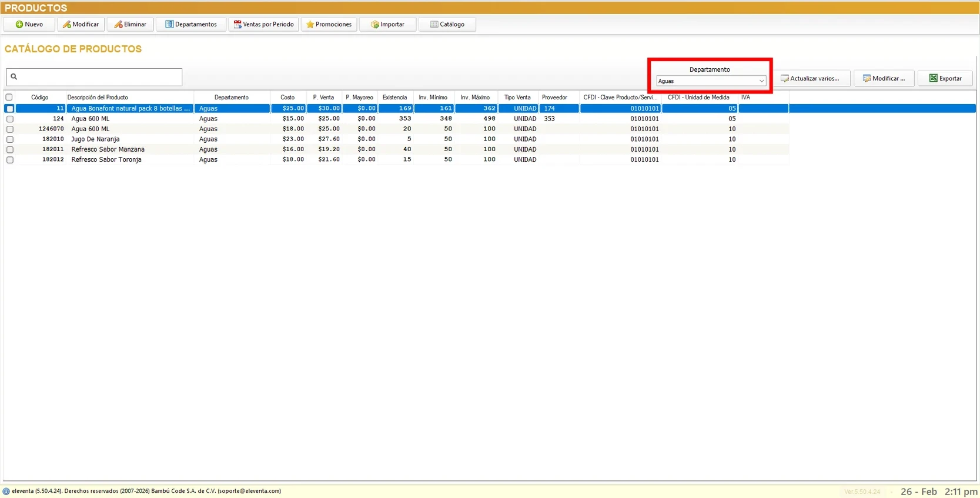Click the Ventas por Periodo calendar icon
Screen dimensions: 980x498
(x=238, y=24)
